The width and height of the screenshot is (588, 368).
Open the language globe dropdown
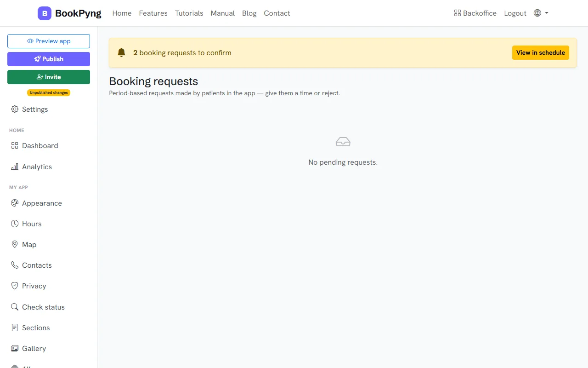click(x=541, y=13)
